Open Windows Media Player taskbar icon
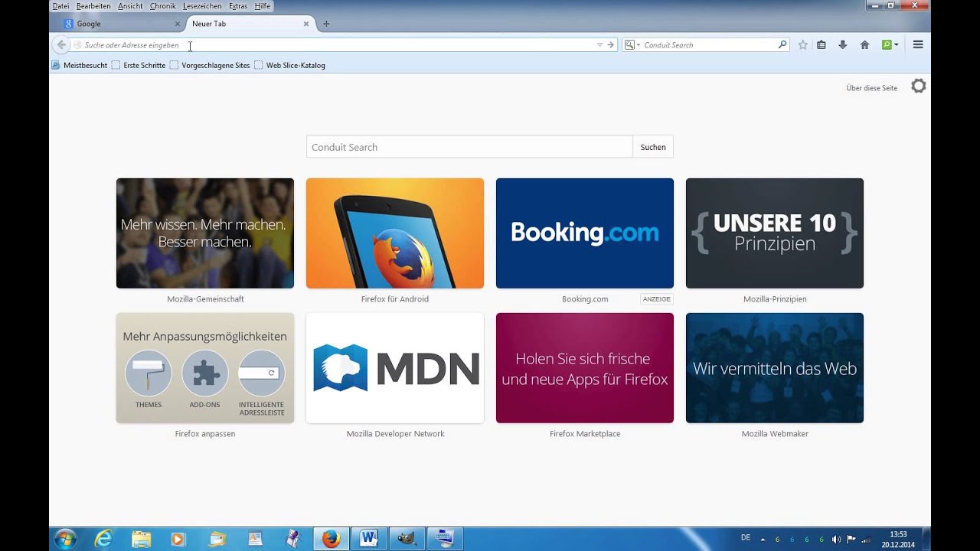The height and width of the screenshot is (551, 980). point(178,539)
